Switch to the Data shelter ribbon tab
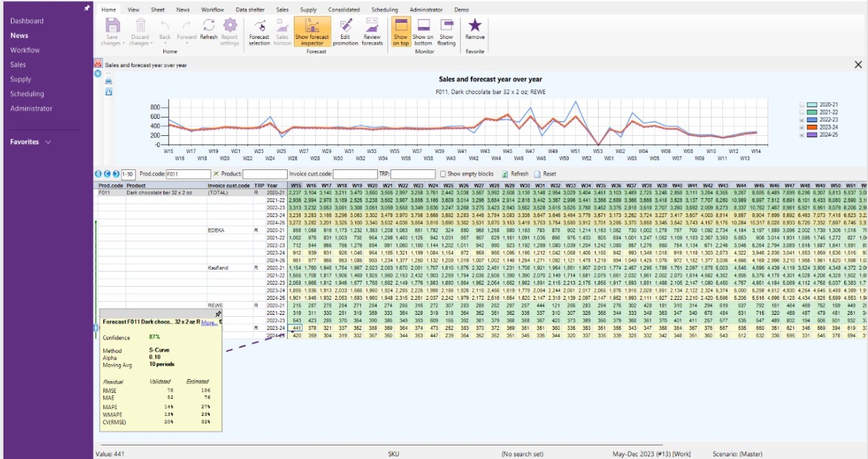Viewport: 868px width, 459px height. (x=250, y=10)
